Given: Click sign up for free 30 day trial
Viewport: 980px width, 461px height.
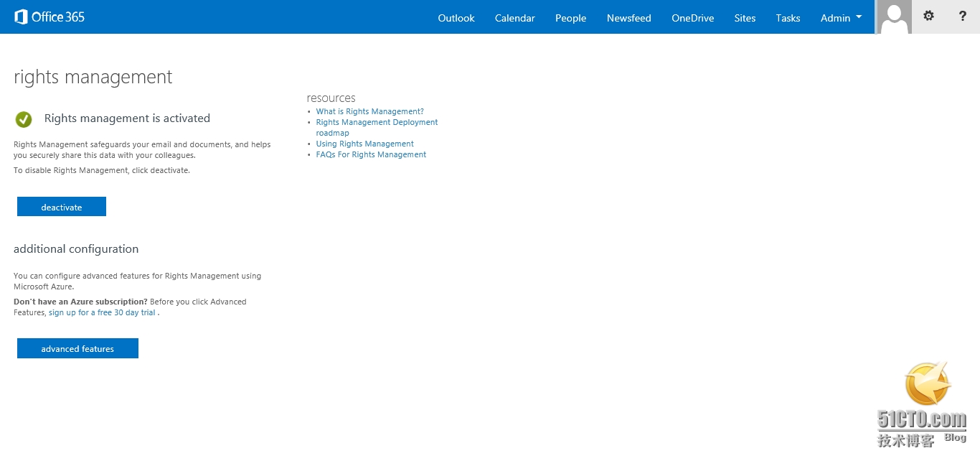Looking at the screenshot, I should pos(102,313).
